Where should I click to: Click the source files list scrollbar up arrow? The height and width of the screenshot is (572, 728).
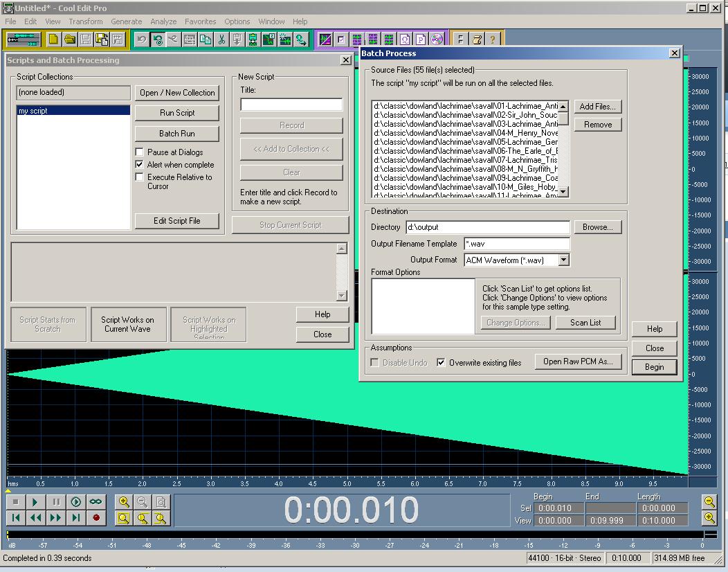tap(563, 107)
